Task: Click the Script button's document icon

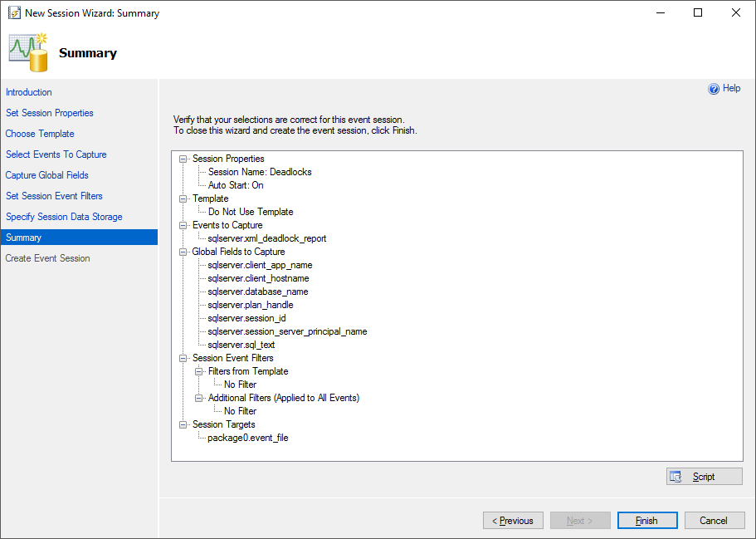Action: [x=676, y=477]
